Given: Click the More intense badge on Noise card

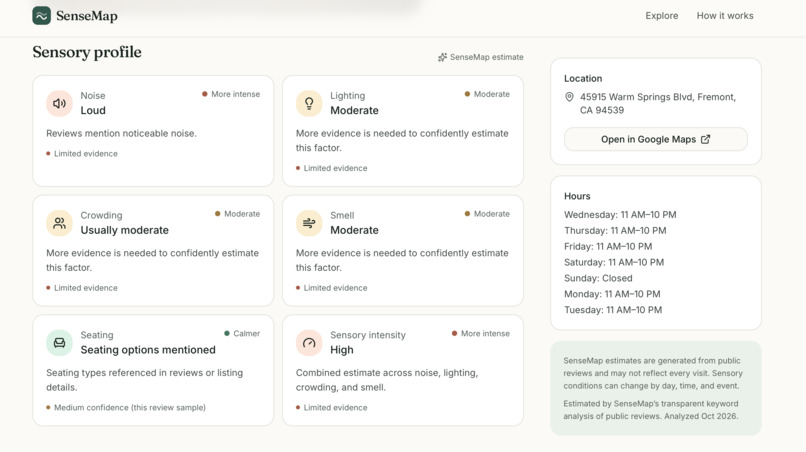Looking at the screenshot, I should pos(231,94).
